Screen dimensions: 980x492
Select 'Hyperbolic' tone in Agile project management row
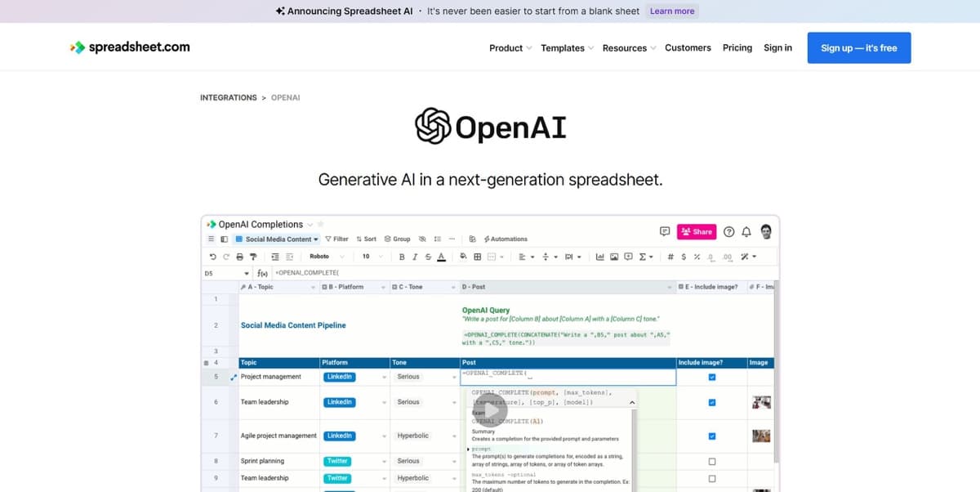pos(412,436)
